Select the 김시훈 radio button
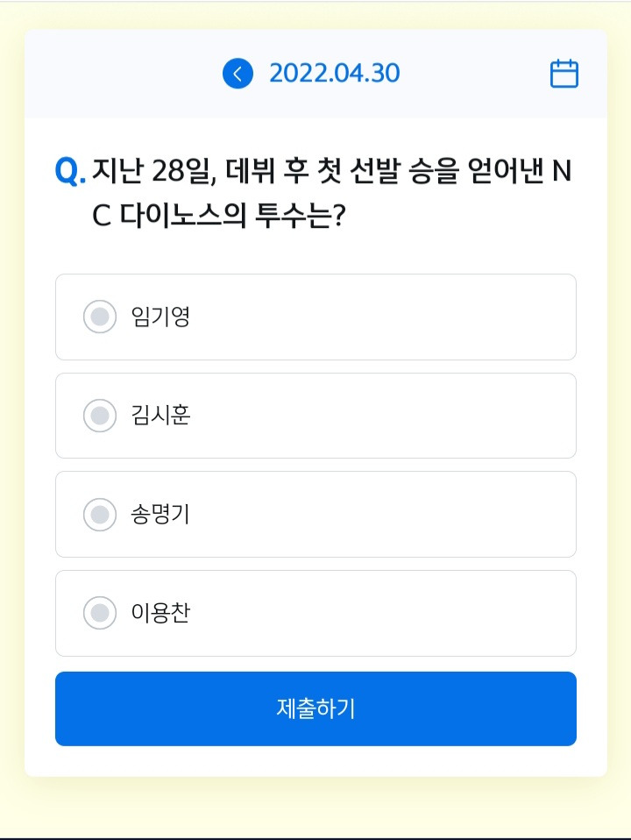 tap(100, 416)
